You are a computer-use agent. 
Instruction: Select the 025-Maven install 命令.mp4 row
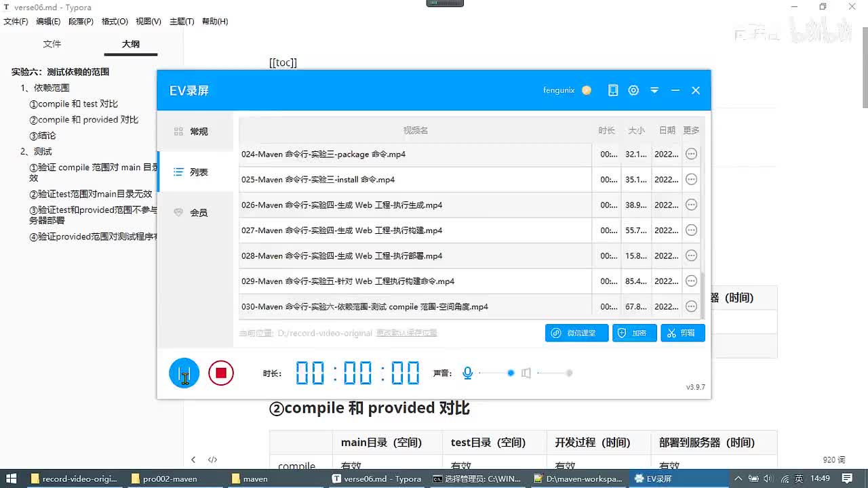tap(469, 180)
